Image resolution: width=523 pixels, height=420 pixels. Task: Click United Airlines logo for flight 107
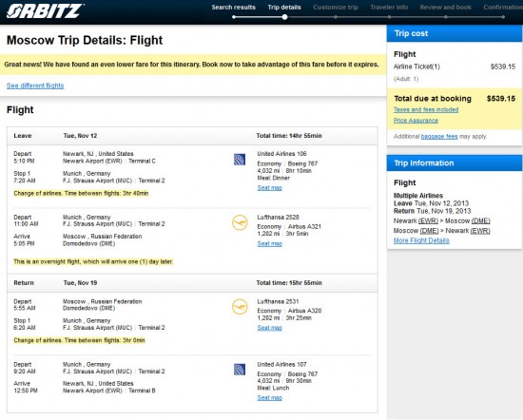point(240,370)
